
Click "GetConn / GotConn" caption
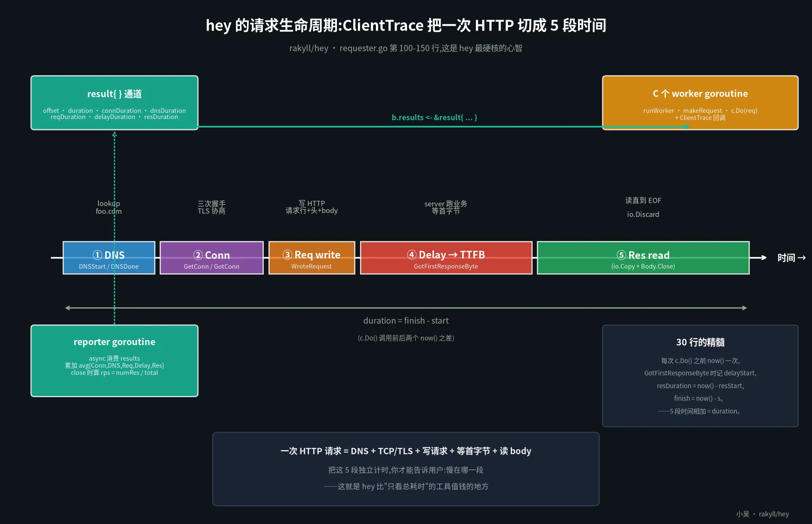tap(212, 267)
